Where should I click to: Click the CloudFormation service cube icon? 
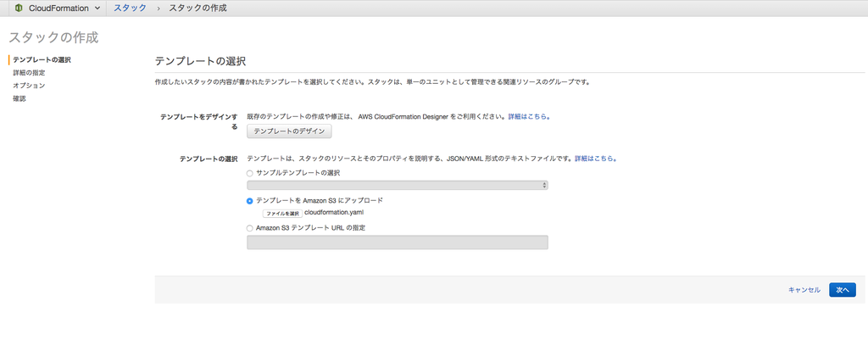coord(19,8)
